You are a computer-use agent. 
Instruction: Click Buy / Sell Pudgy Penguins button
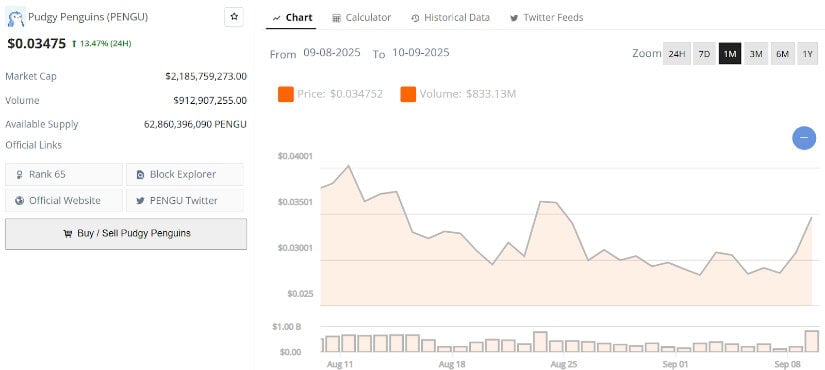tap(126, 234)
